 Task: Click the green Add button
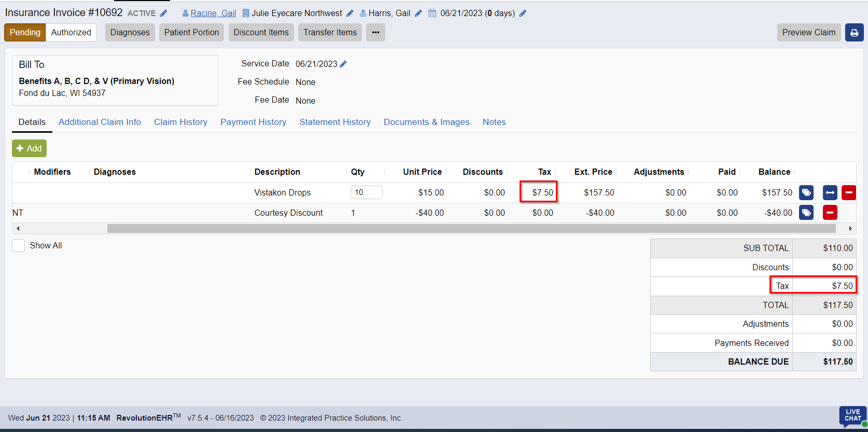click(x=29, y=149)
